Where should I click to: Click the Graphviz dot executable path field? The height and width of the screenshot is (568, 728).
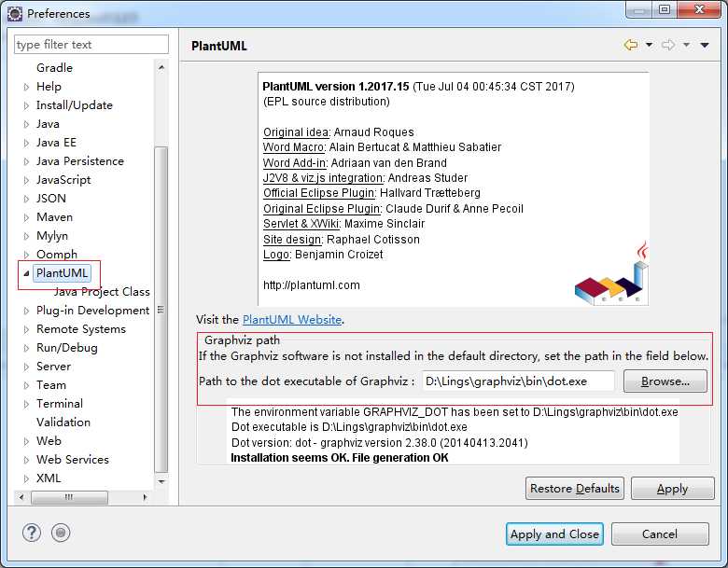tap(518, 381)
